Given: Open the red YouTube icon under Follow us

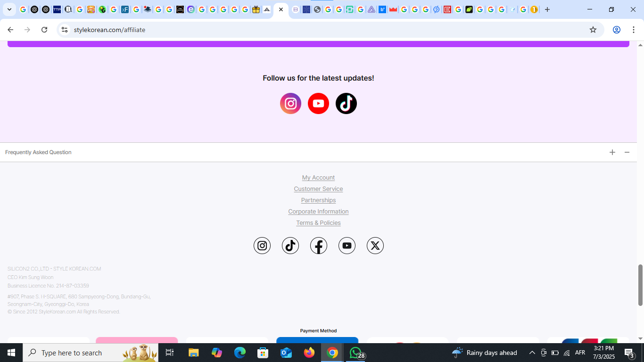Looking at the screenshot, I should [x=318, y=103].
